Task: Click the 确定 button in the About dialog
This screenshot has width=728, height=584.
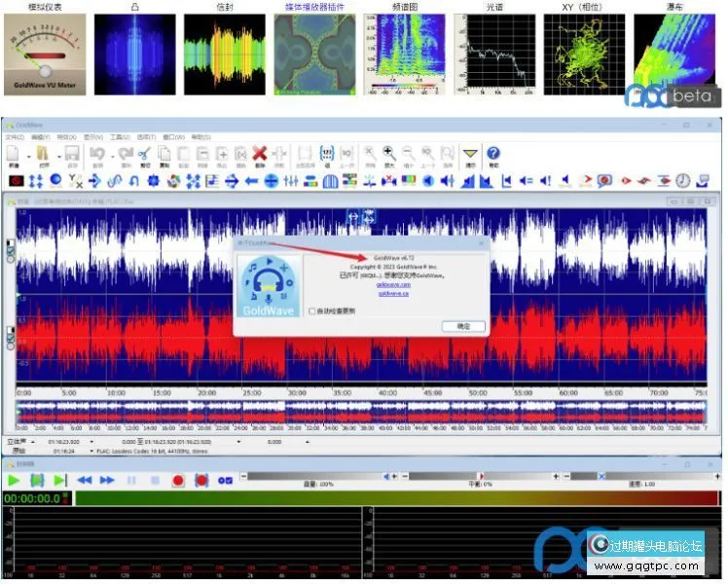Action: point(462,326)
